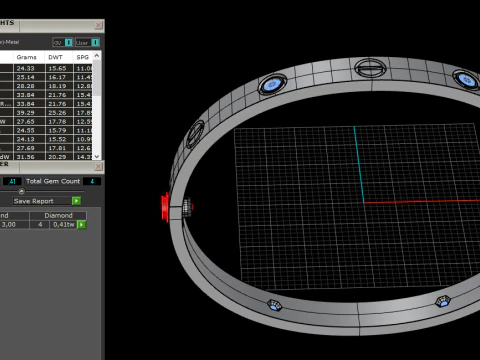
Task: Close the weights panel
Action: (98, 25)
